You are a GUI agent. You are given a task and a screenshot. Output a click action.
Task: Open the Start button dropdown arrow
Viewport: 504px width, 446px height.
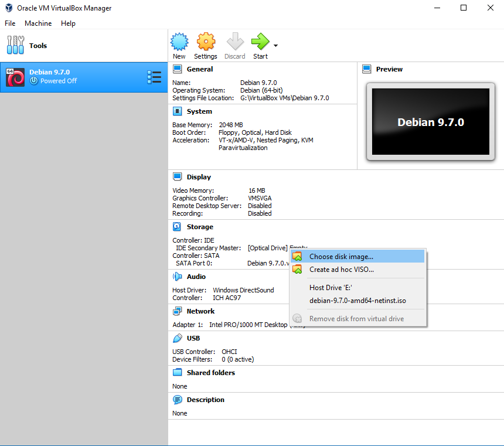(275, 45)
